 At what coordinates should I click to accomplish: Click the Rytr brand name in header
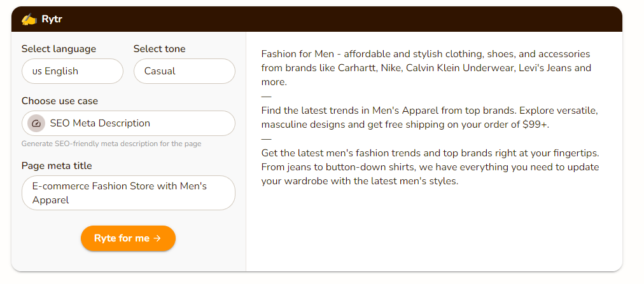coord(52,19)
